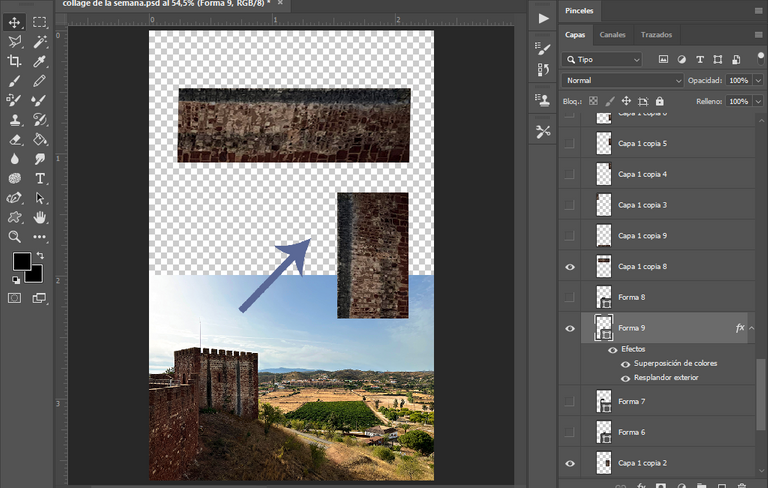Select the Rectangular Marquee tool
The height and width of the screenshot is (488, 768).
tap(40, 22)
